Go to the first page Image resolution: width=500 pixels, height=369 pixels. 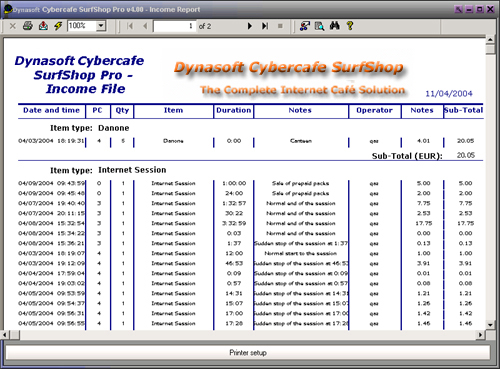[x=130, y=26]
